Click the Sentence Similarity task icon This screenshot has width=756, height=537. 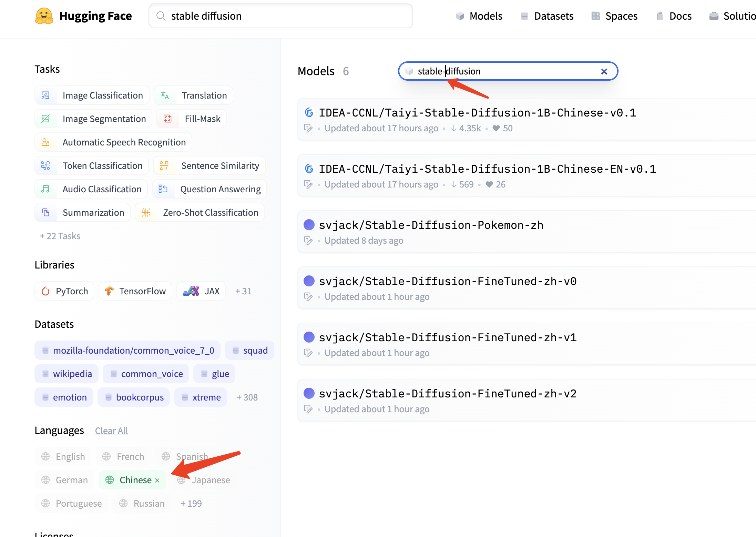point(164,166)
